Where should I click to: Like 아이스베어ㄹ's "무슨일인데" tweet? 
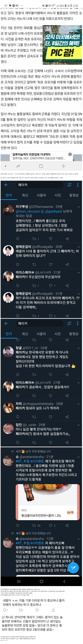(51, 286)
